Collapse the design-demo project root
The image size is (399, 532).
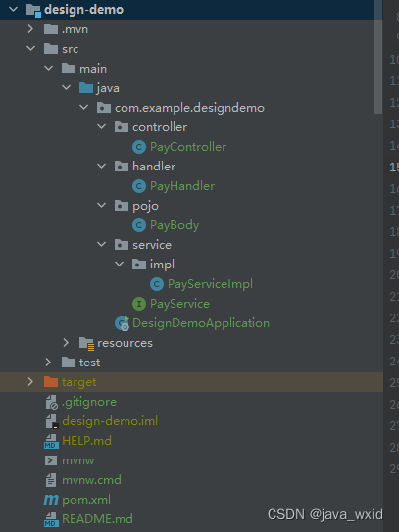click(x=14, y=10)
